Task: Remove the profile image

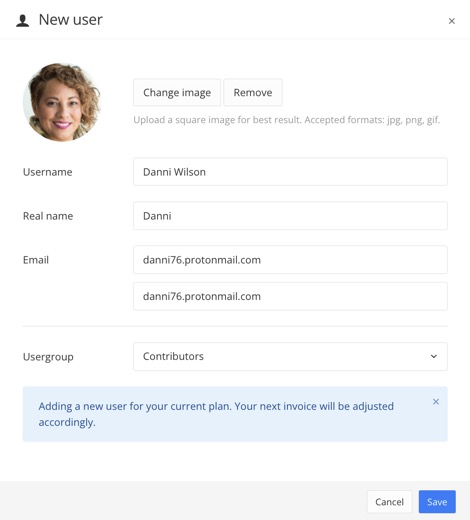Action: 253,92
